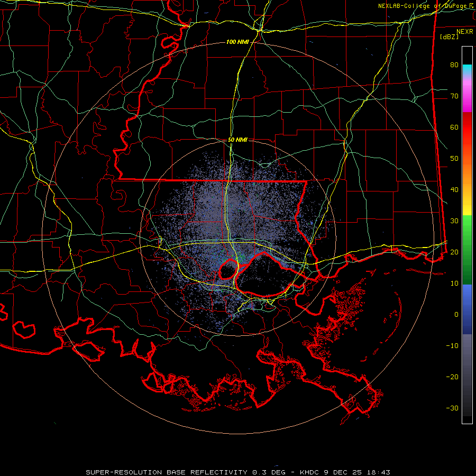Screen dimensions: 476x476
Task: Click the KHDC station identifier in caption
Action: tap(309, 472)
